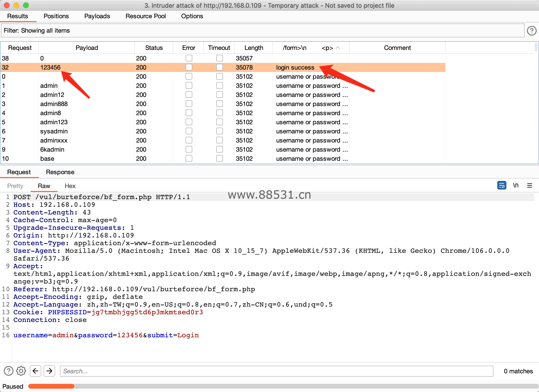Click the attack progress bar

click(x=283, y=386)
